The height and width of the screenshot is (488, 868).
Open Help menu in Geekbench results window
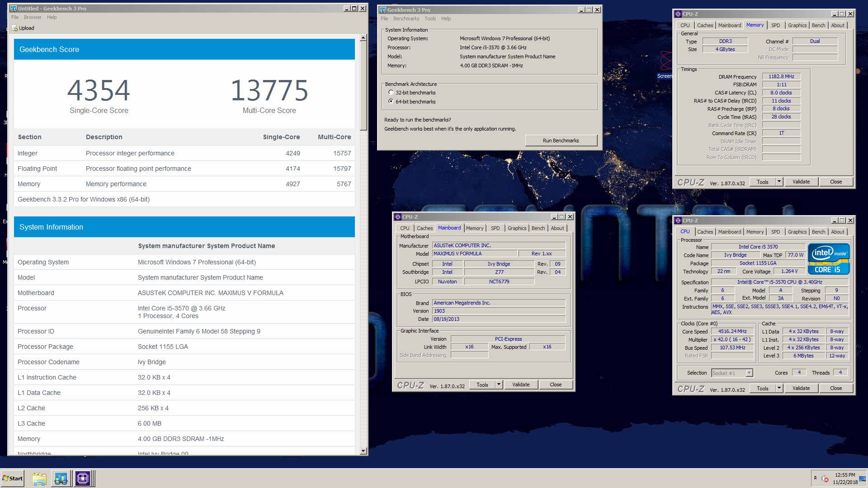coord(52,18)
